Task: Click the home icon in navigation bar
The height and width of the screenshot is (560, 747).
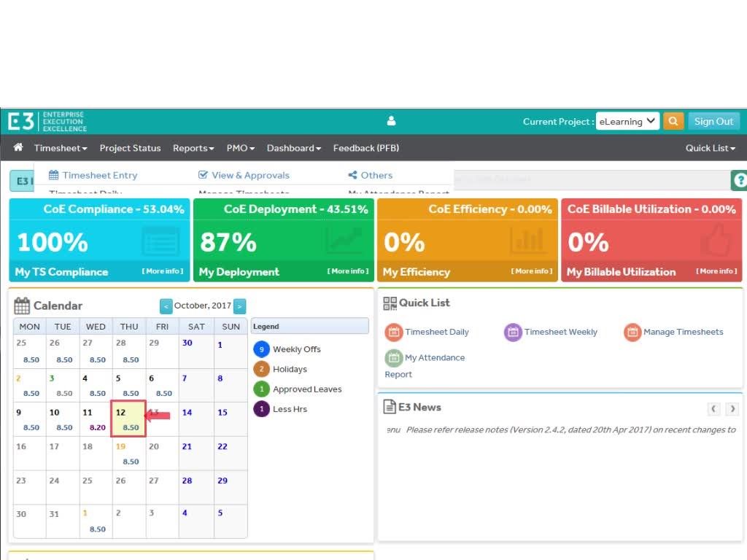Action: (18, 148)
